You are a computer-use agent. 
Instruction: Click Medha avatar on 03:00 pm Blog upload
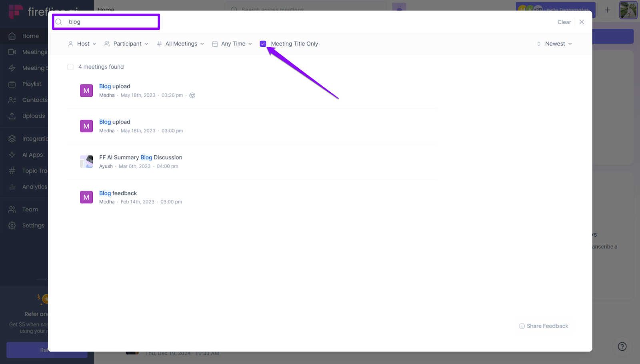pyautogui.click(x=86, y=126)
